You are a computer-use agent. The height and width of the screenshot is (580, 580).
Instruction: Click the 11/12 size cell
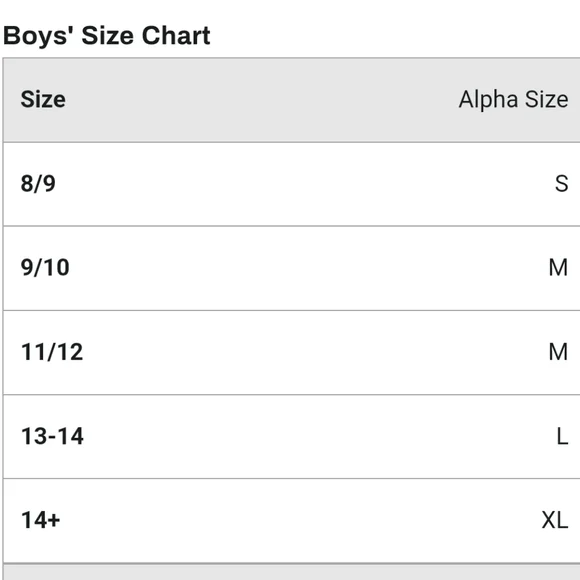coord(52,352)
